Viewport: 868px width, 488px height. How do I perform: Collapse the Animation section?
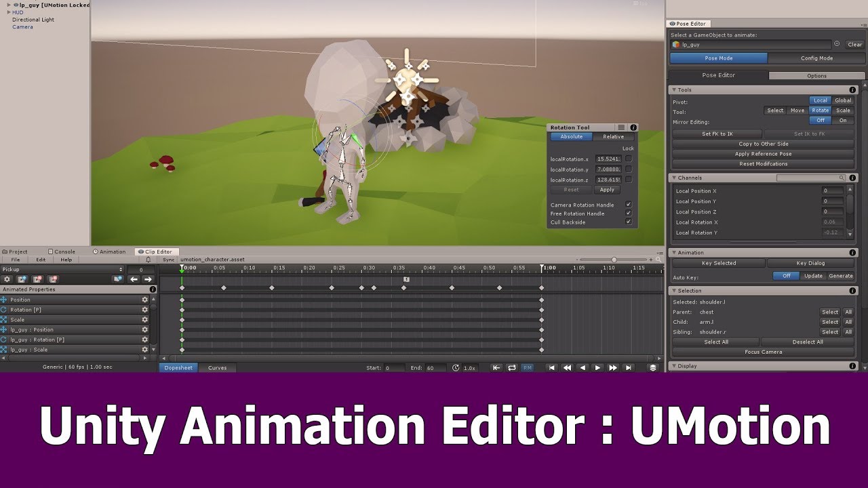coord(674,253)
